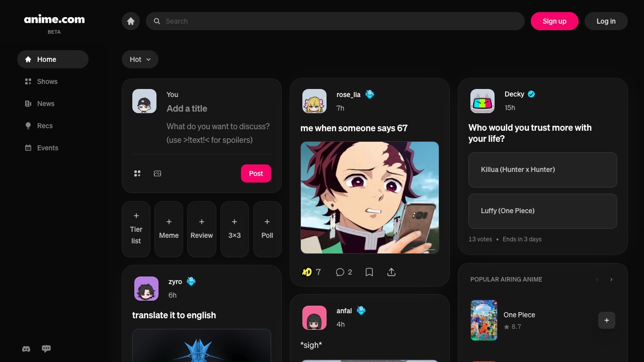Open post titled me when someone says 67
The height and width of the screenshot is (362, 644).
pyautogui.click(x=354, y=128)
